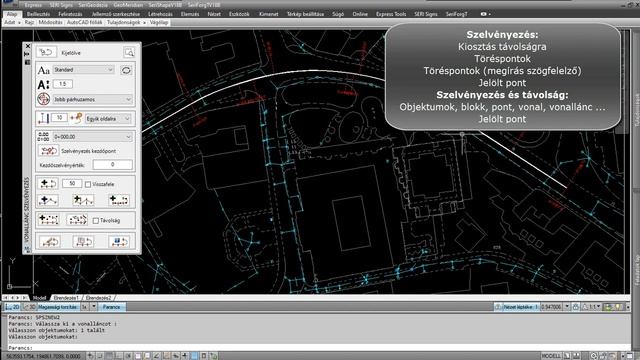Open the SeriForgT ribbon tab

point(456,14)
